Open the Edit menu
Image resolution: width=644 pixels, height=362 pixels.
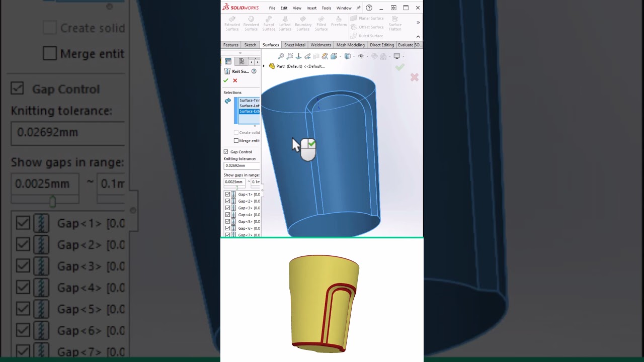284,8
